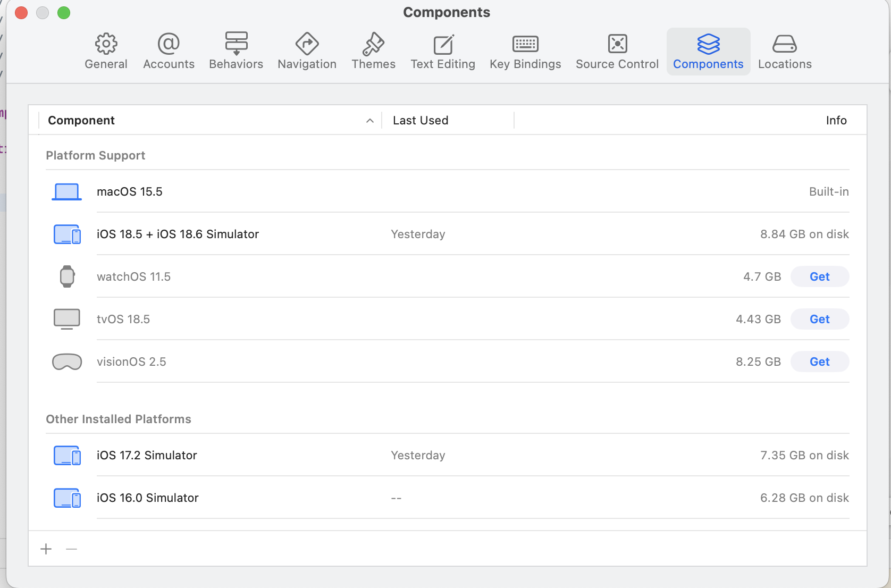Click the iOS 18.5 simulator device icon
Image resolution: width=891 pixels, height=588 pixels.
[x=67, y=234]
